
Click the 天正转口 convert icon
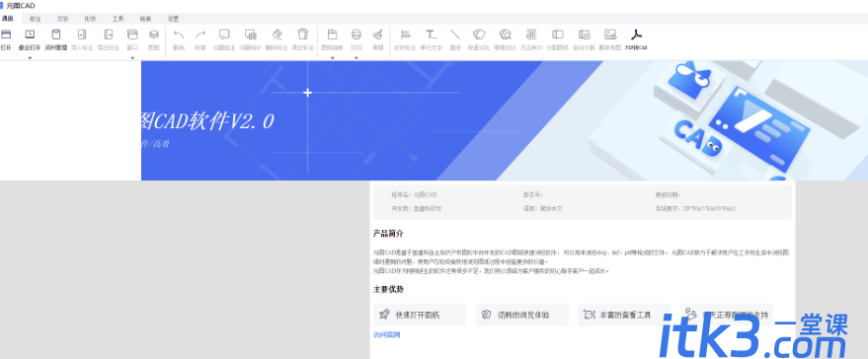click(x=531, y=35)
